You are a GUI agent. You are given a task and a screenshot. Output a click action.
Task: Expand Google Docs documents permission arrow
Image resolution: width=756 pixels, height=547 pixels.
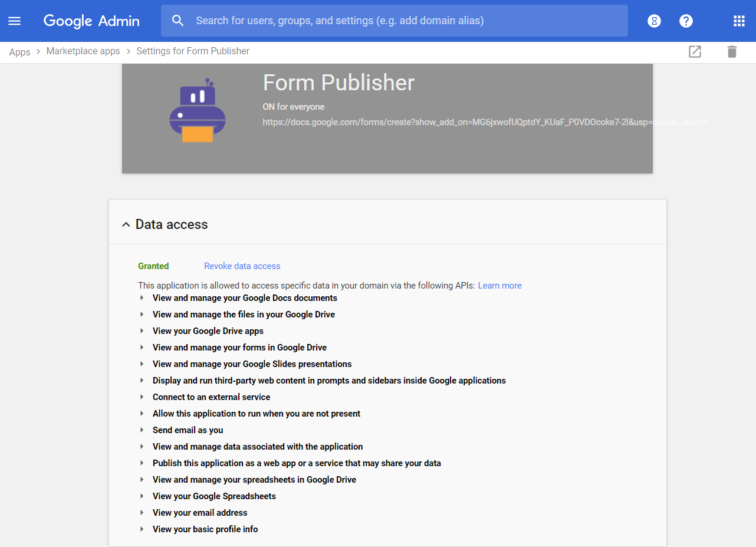142,298
